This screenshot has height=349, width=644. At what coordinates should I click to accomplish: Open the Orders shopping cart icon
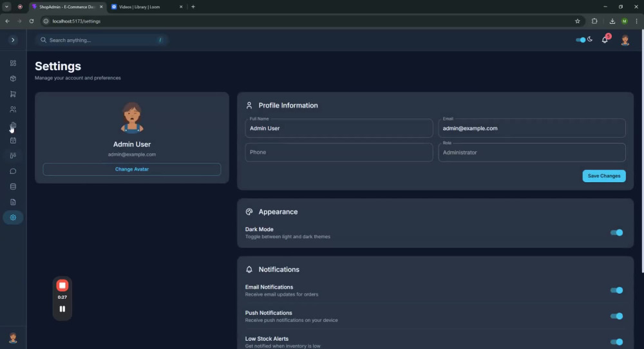pyautogui.click(x=13, y=94)
